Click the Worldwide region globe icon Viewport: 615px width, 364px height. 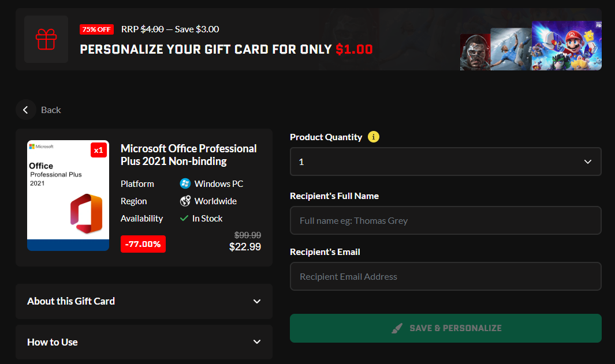click(185, 201)
